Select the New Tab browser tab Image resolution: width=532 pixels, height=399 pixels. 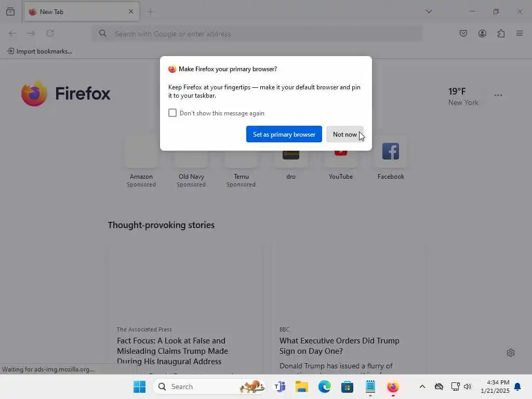click(x=82, y=11)
